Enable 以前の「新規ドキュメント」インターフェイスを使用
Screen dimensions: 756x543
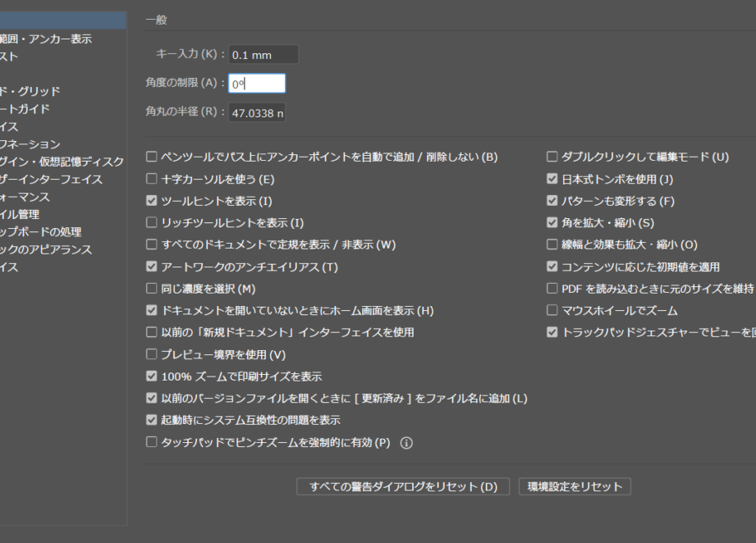[x=151, y=332]
